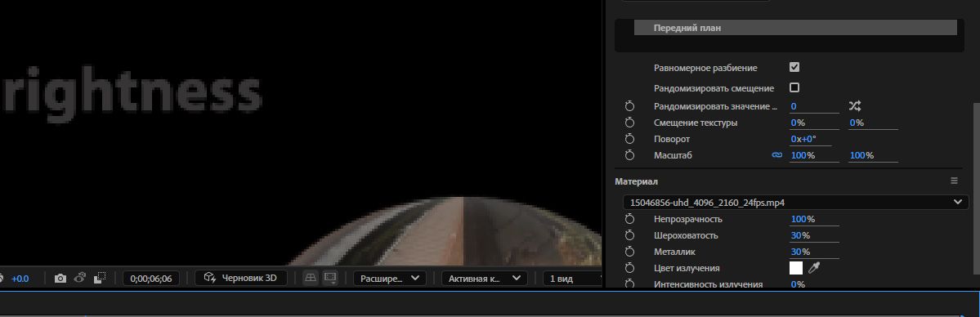Click the first Смещение текстуры value
This screenshot has width=980, height=317.
point(798,123)
